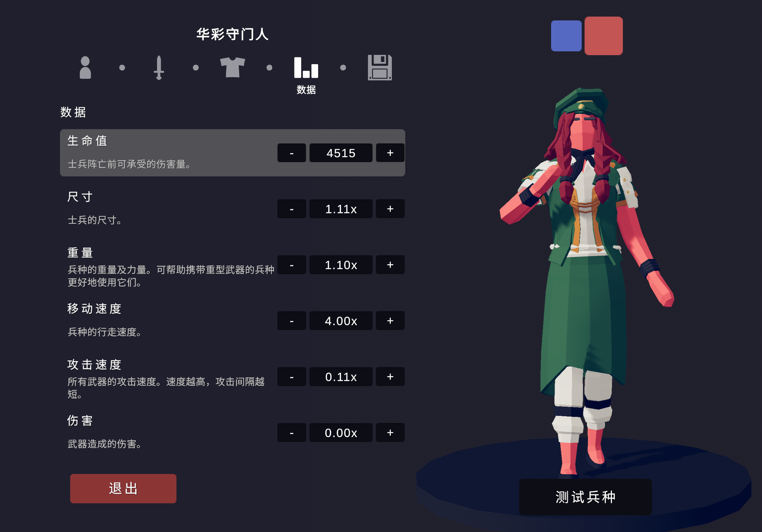
Task: Click the 测试兵种 test unit button
Action: coord(585,497)
